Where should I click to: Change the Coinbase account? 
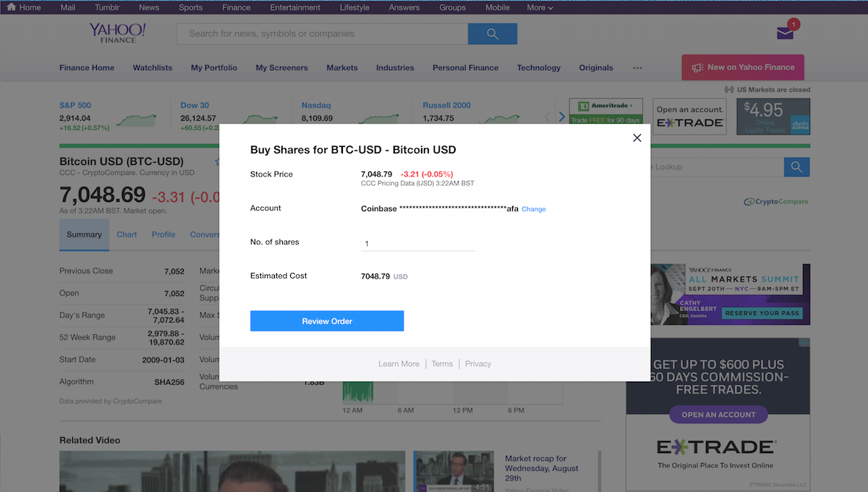point(534,209)
